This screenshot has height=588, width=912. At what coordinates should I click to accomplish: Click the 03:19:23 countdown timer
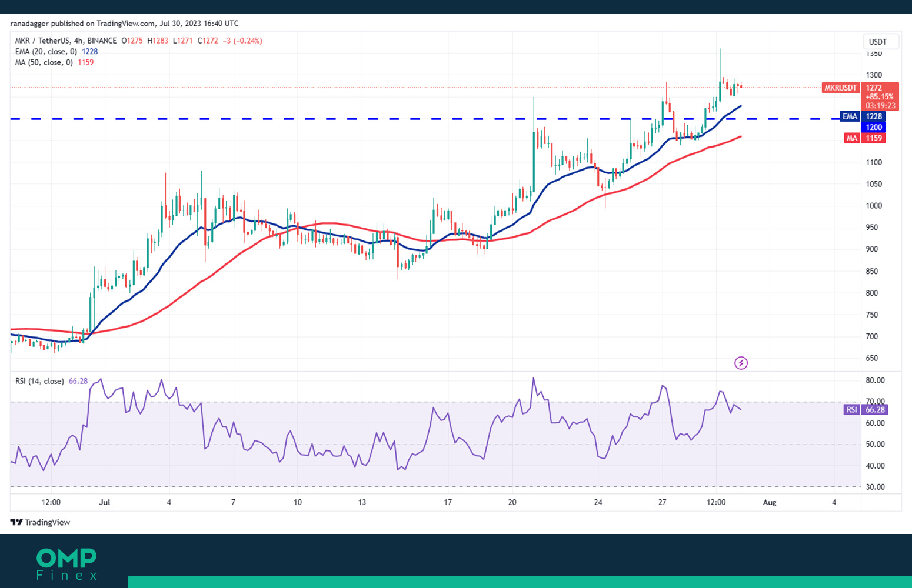pyautogui.click(x=880, y=106)
